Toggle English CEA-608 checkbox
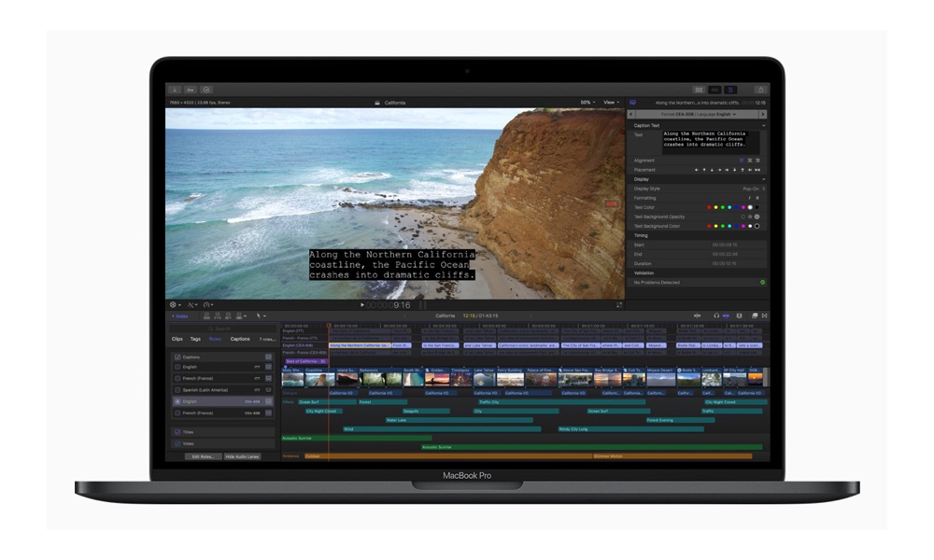934x560 pixels. click(x=177, y=401)
